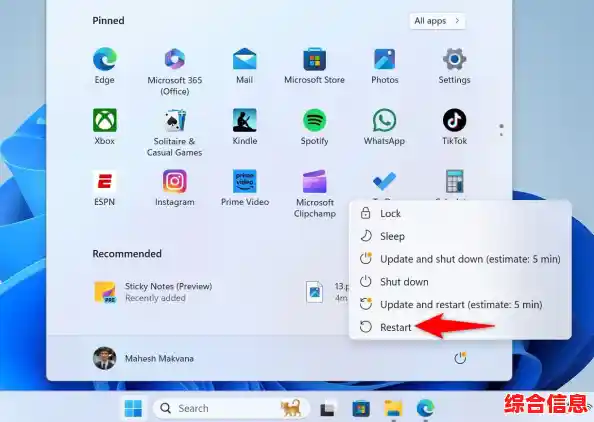Open Microsoft Store on the taskbar

361,409
